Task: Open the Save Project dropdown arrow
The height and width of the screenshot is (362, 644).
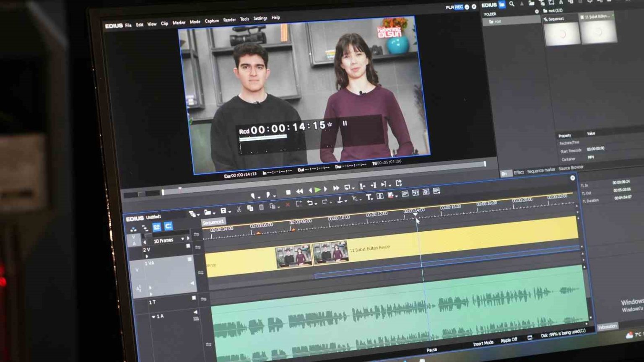Action: (230, 212)
